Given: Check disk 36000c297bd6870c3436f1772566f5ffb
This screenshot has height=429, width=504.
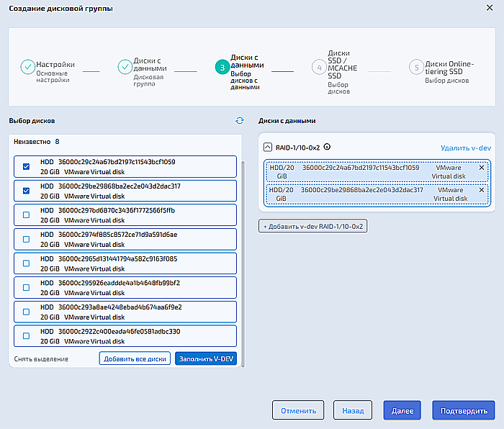Looking at the screenshot, I should 27,215.
